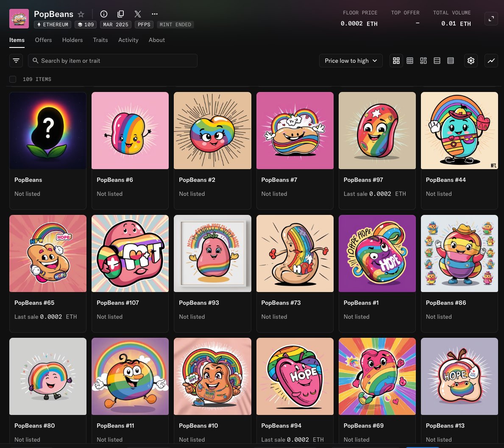Open the PopBeans X (Twitter) profile

(138, 14)
